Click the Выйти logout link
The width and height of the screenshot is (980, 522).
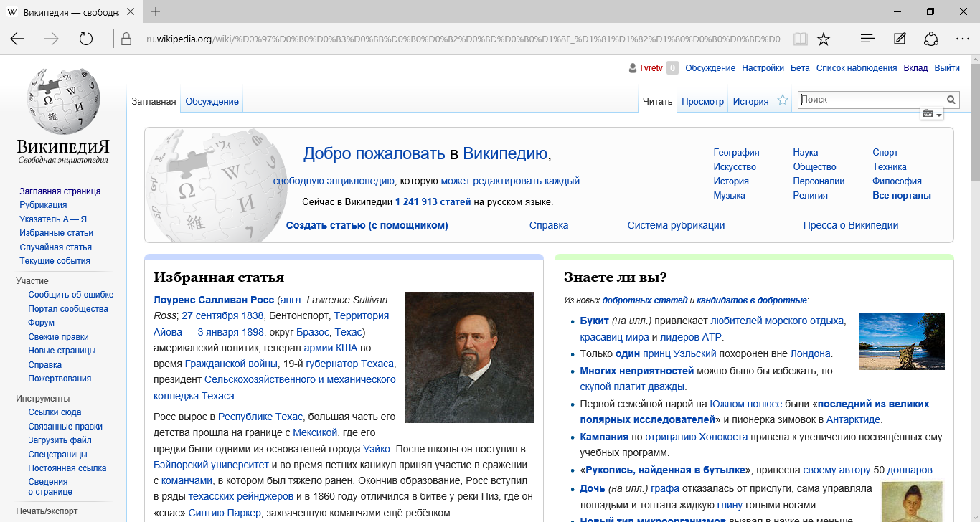(x=947, y=68)
